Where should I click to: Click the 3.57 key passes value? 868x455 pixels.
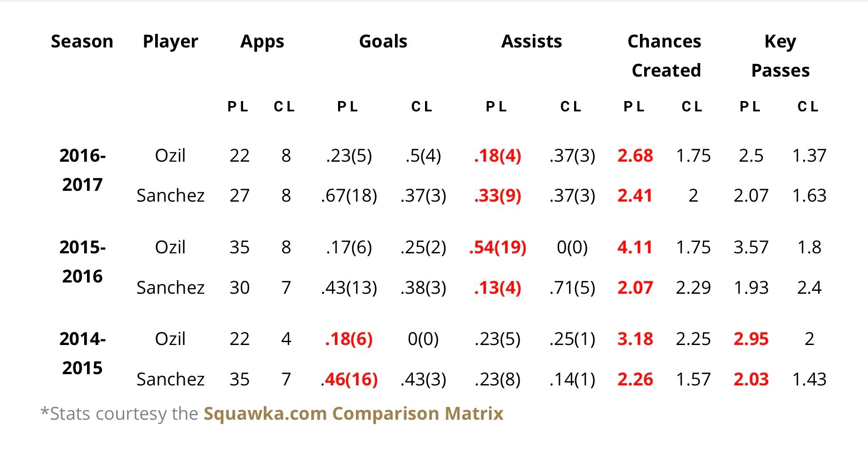pyautogui.click(x=751, y=247)
